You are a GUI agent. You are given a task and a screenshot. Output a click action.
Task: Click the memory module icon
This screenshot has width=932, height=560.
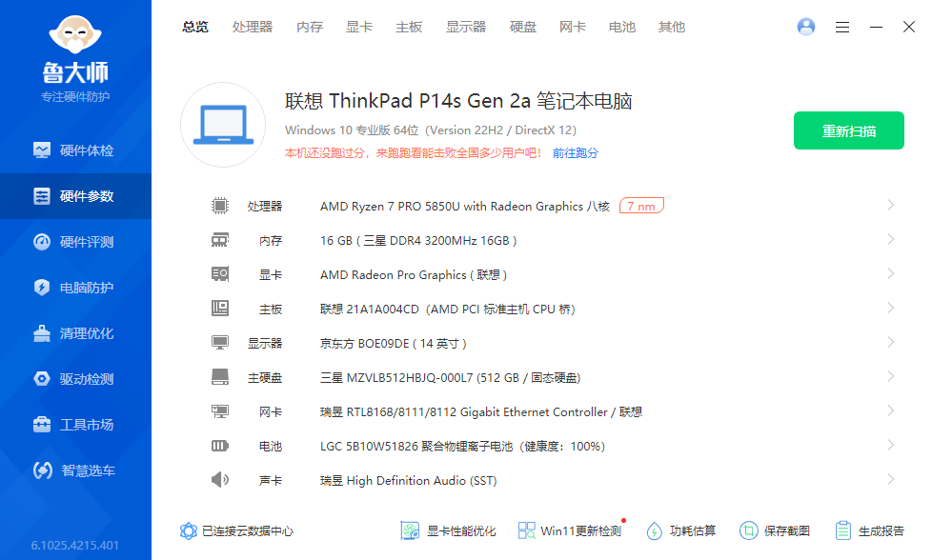pyautogui.click(x=220, y=240)
